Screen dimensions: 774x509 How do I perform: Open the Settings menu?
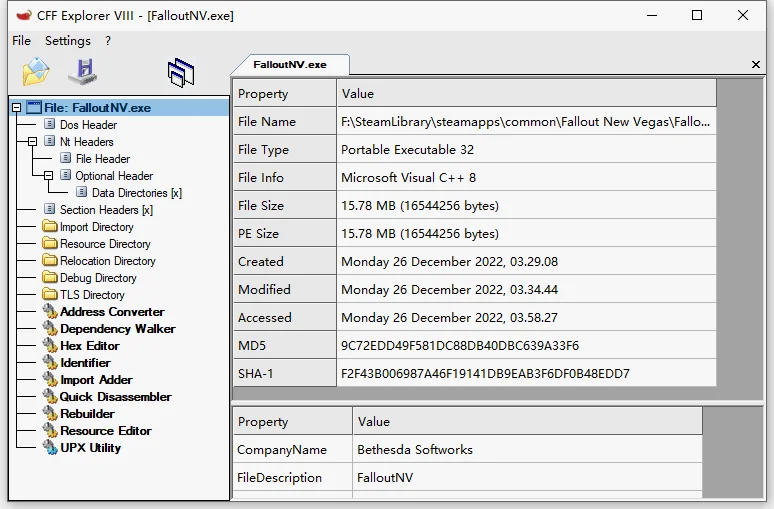[x=68, y=41]
